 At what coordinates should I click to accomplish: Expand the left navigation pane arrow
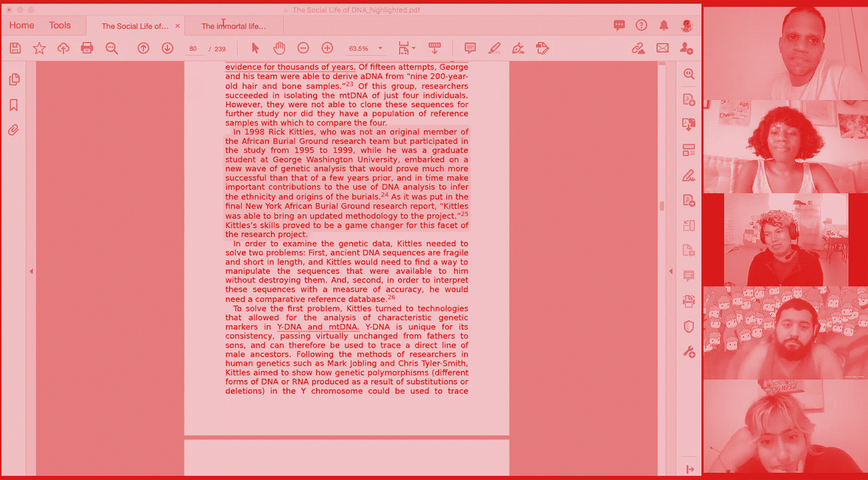coord(31,271)
